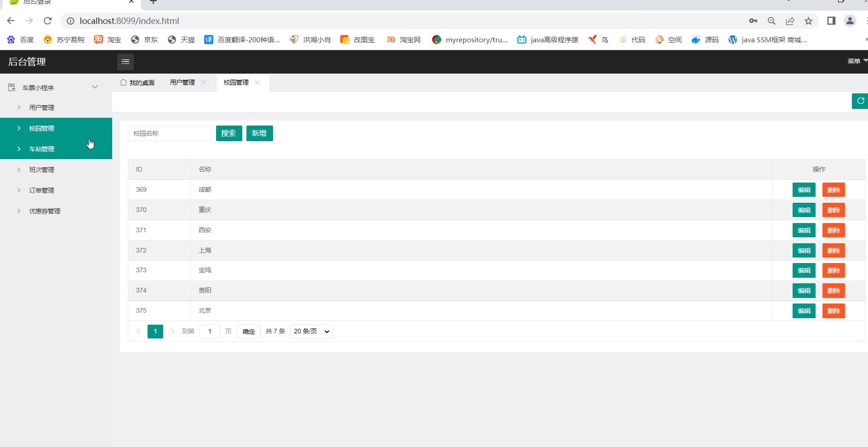This screenshot has height=447, width=868.
Task: Click the browser forward arrow
Action: [x=29, y=21]
